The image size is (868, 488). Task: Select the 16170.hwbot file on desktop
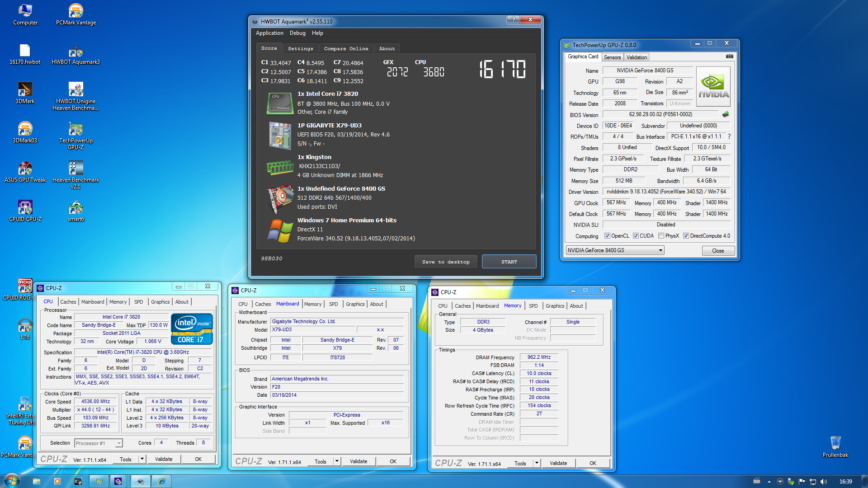[25, 54]
